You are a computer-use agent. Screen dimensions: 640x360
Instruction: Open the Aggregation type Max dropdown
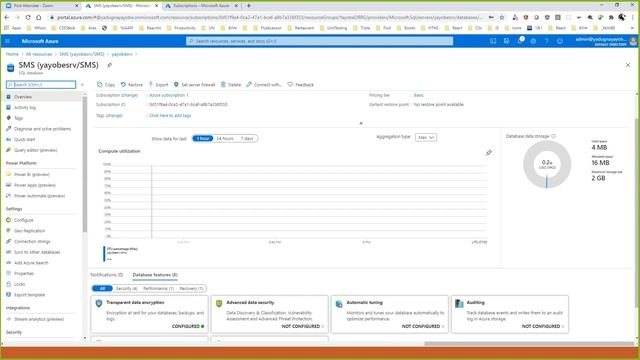(x=426, y=137)
